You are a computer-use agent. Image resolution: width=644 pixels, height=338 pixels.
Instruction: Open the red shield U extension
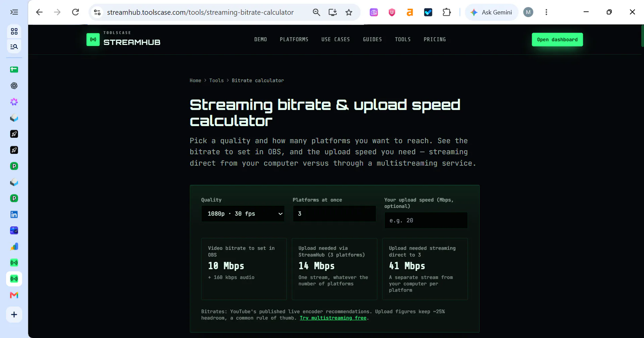pos(392,12)
